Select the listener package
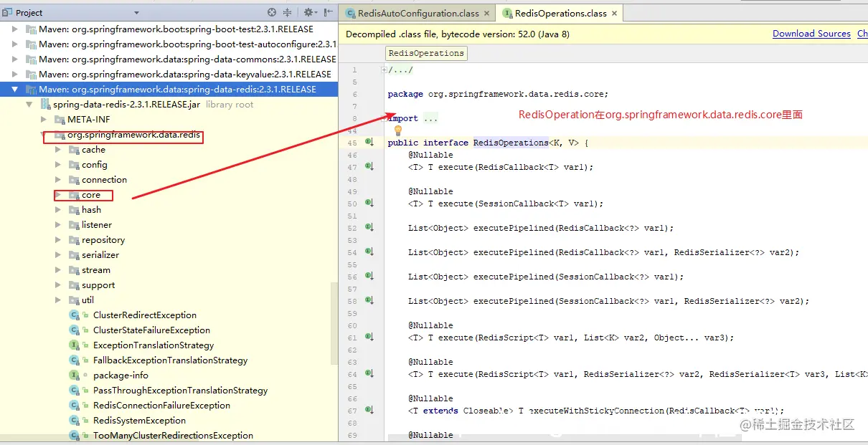This screenshot has height=445, width=868. 97,225
